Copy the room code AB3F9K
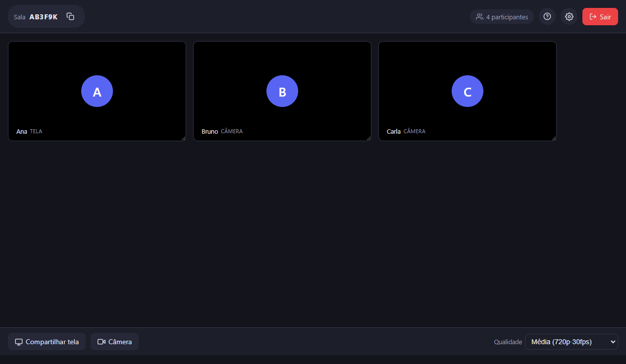This screenshot has width=626, height=364. (x=70, y=16)
